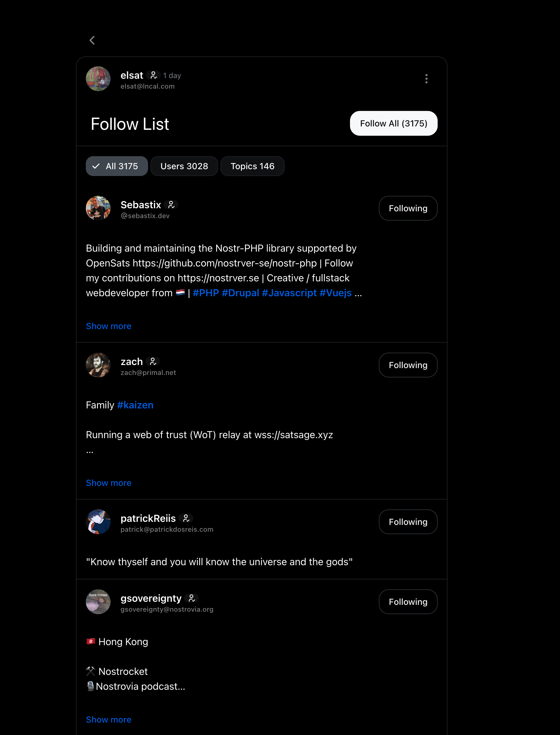Expand Sebastix's bio with Show more
The width and height of the screenshot is (560, 735).
(x=109, y=326)
